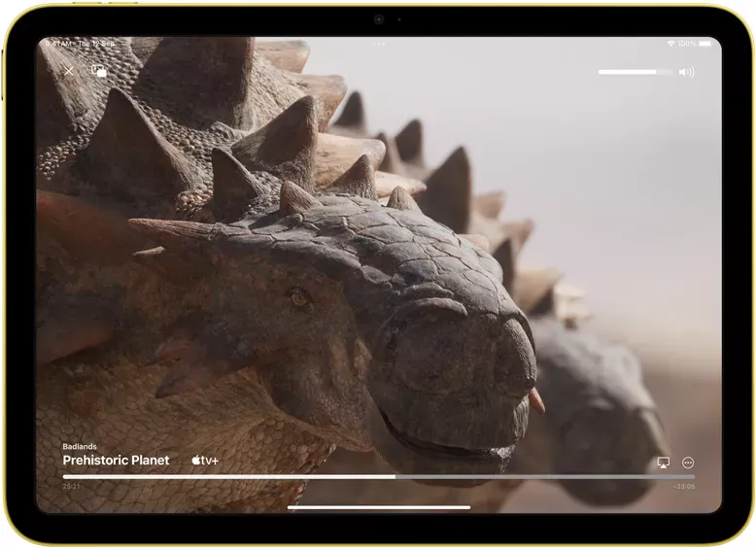The image size is (756, 548).
Task: Tap the battery status indicator
Action: [x=705, y=44]
